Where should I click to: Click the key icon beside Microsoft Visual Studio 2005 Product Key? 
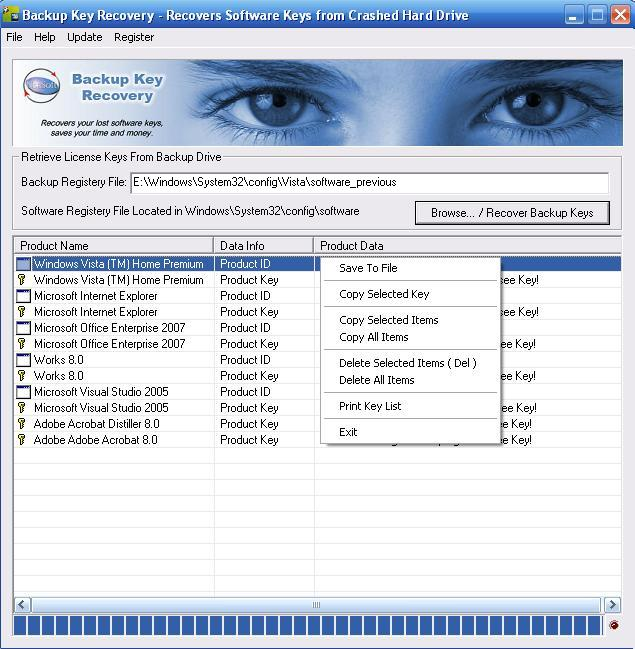22,408
